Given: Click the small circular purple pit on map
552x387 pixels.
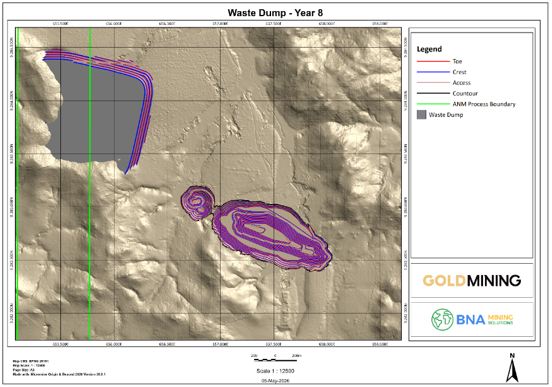Looking at the screenshot, I should point(197,203).
